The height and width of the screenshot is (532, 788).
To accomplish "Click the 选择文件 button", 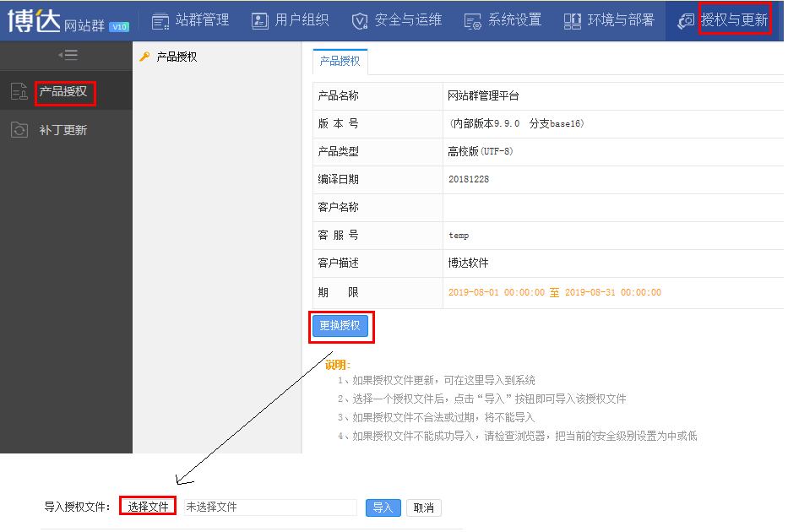I will point(148,507).
